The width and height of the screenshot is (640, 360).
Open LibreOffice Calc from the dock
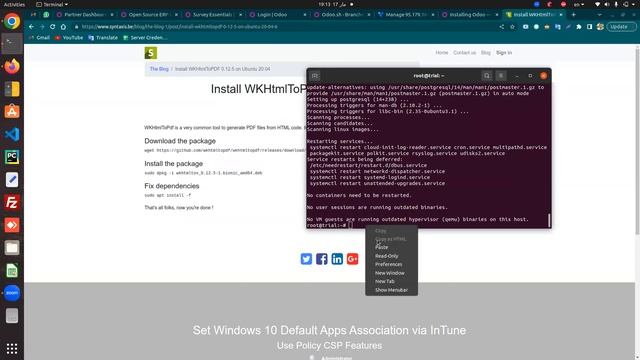(x=12, y=270)
